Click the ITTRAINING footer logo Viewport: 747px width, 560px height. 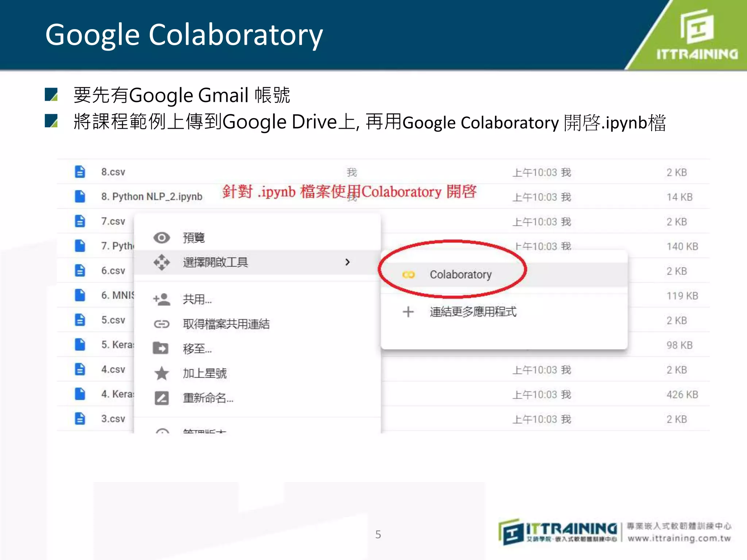click(558, 532)
